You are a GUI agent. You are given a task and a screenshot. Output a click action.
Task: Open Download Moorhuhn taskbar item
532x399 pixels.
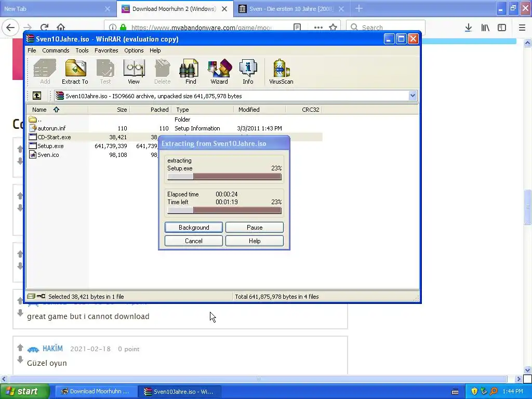point(96,391)
